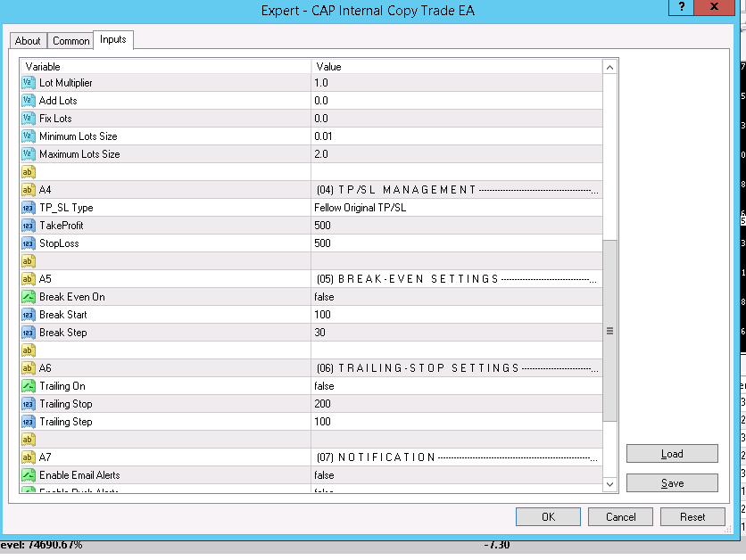
Task: Click scroll down arrow of inputs list
Action: [x=609, y=484]
